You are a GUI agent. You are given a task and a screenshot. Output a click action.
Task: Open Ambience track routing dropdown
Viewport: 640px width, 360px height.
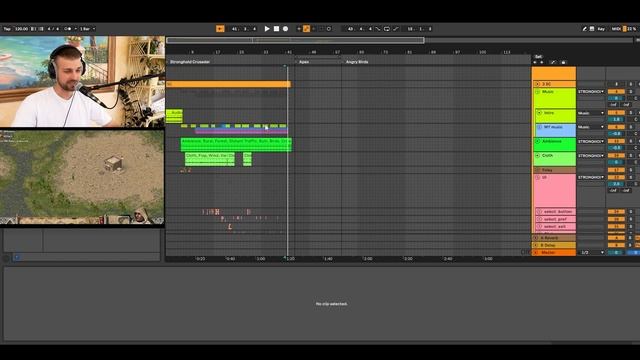click(x=591, y=141)
